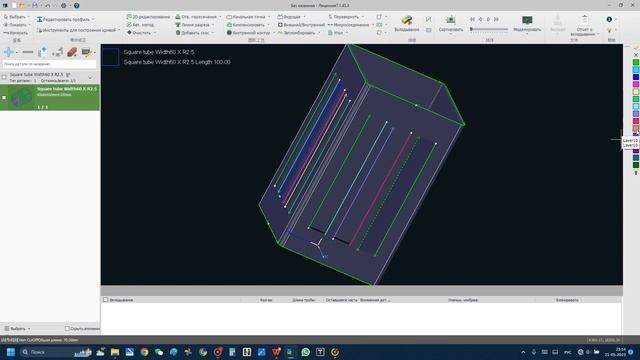Open Инструменты для построения кривой
The width and height of the screenshot is (640, 360).
(x=76, y=30)
